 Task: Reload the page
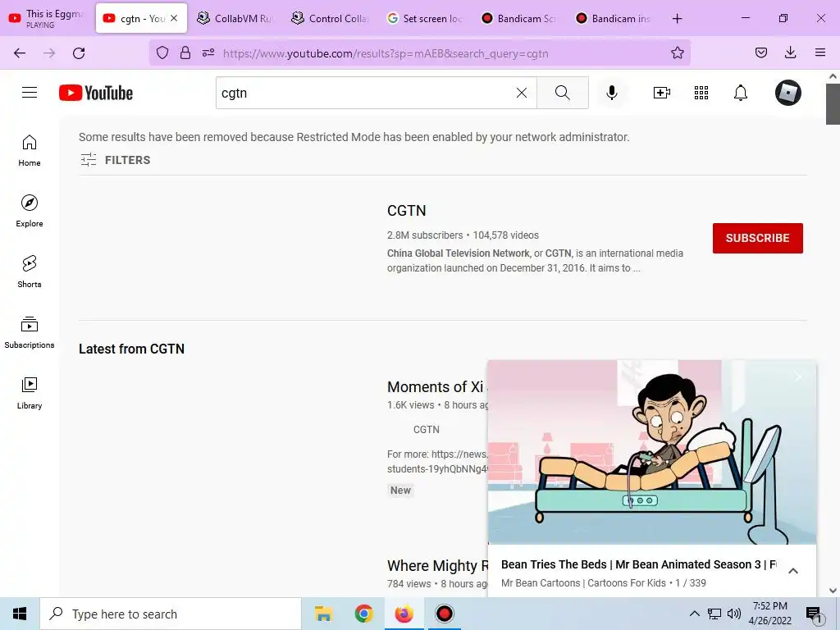[x=79, y=53]
